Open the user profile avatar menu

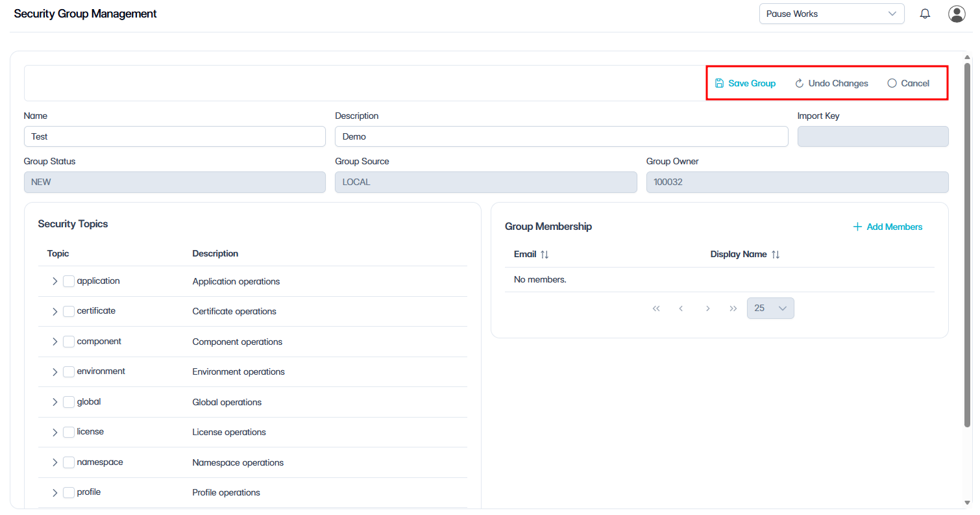click(957, 14)
